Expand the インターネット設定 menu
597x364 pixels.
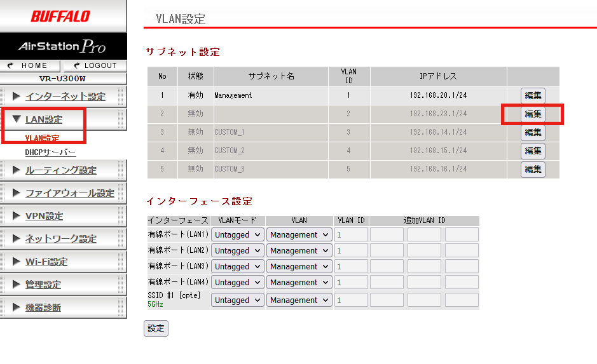click(x=65, y=97)
